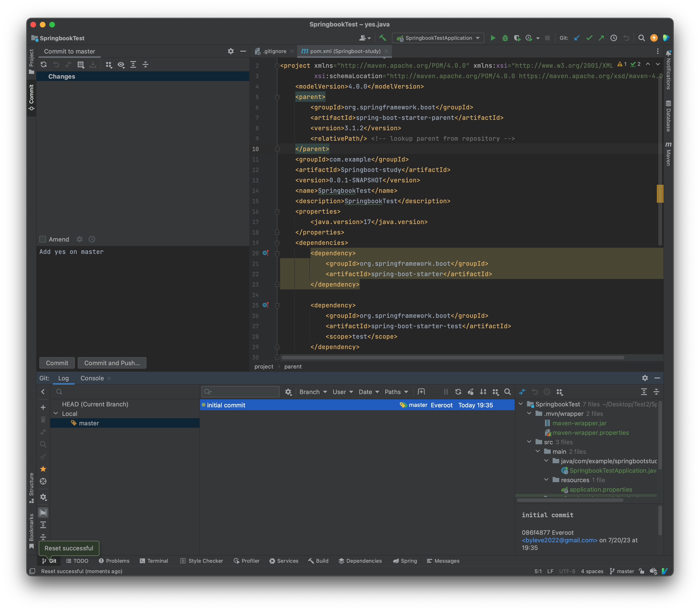Collapse the Local branches tree node
The height and width of the screenshot is (611, 700).
56,413
